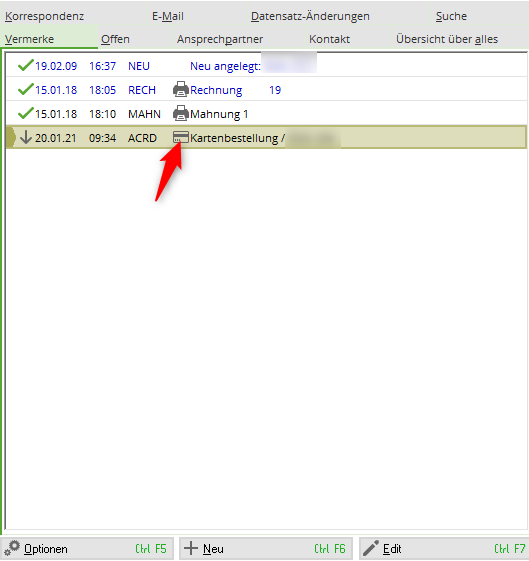Click the gear icon of Optionen

coord(12,548)
